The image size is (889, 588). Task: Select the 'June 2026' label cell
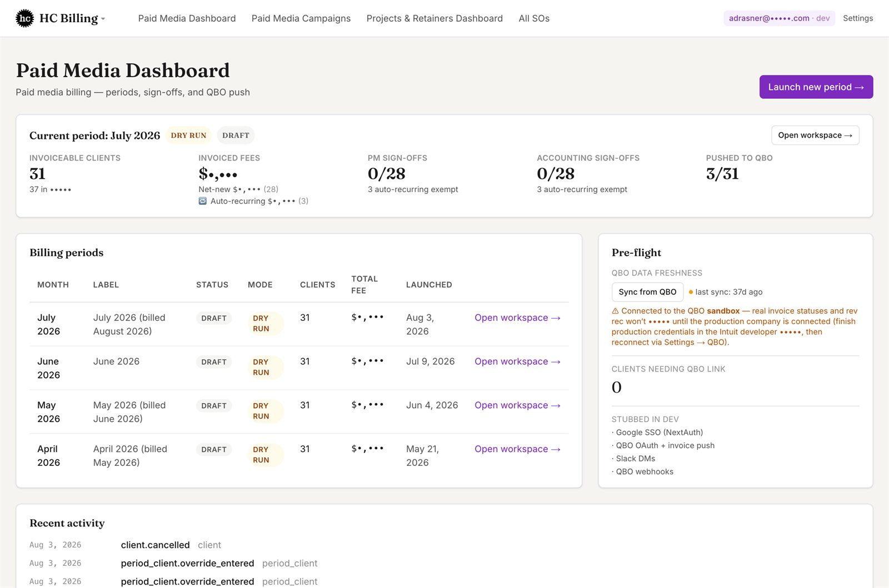click(116, 361)
